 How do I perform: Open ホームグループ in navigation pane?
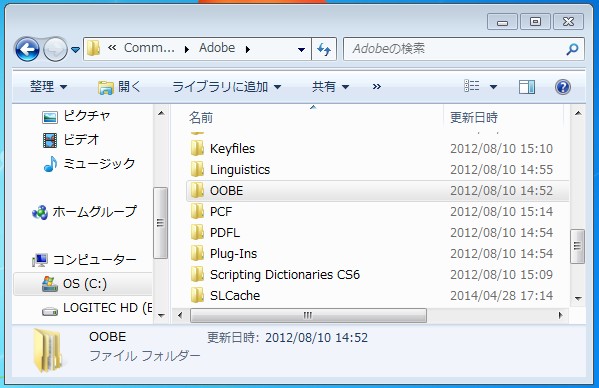84,212
